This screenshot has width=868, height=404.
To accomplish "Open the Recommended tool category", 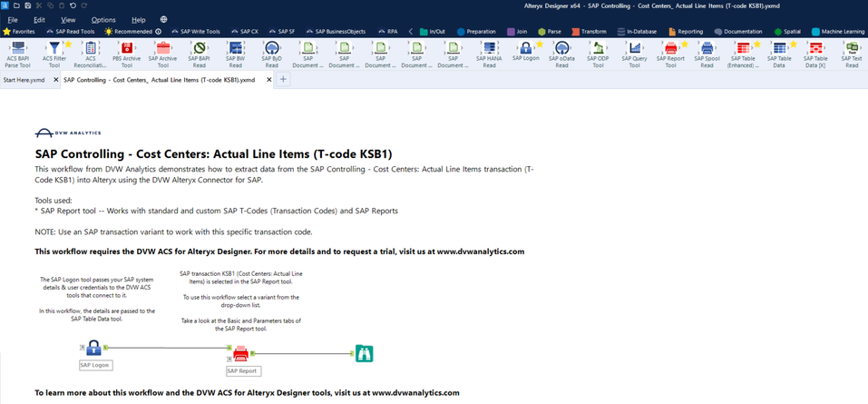I will [x=128, y=32].
